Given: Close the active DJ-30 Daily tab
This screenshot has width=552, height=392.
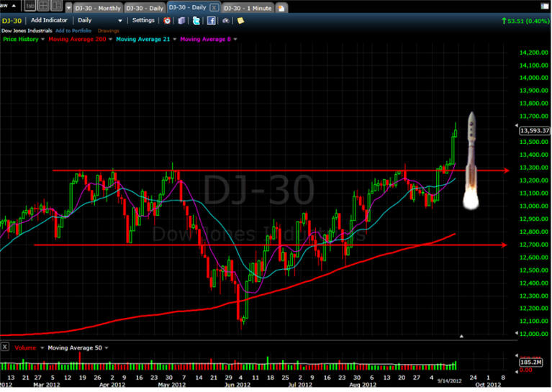Looking at the screenshot, I should [x=214, y=7].
